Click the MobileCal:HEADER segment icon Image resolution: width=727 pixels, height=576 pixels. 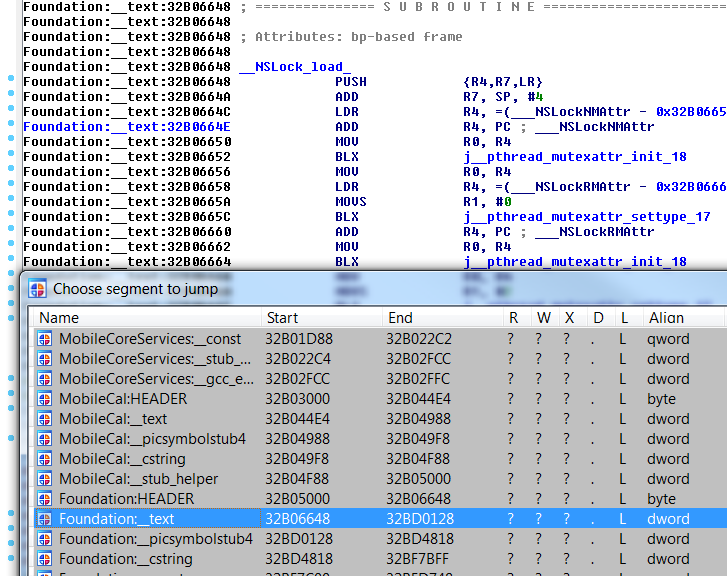pos(45,399)
